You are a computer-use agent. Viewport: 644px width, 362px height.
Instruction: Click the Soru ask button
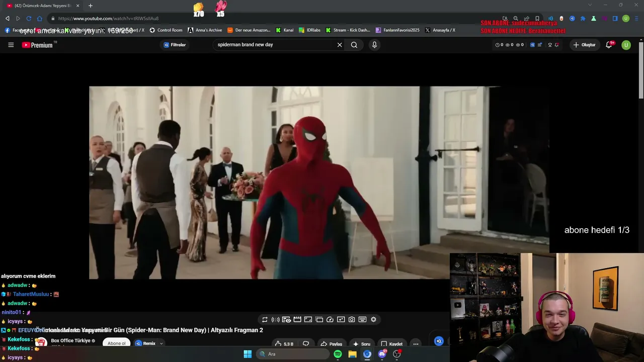(x=362, y=344)
